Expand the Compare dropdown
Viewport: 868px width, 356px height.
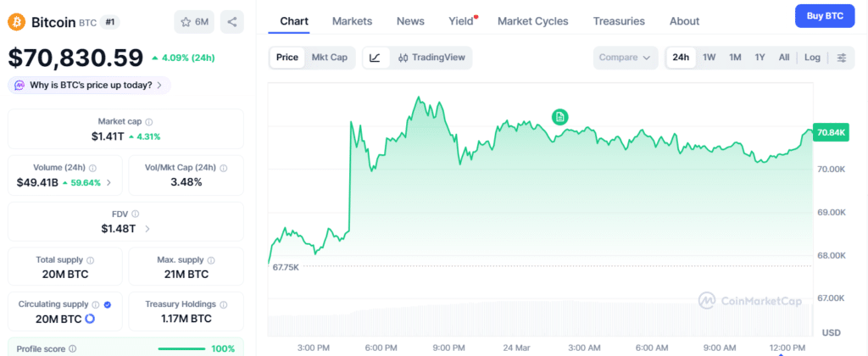point(626,58)
